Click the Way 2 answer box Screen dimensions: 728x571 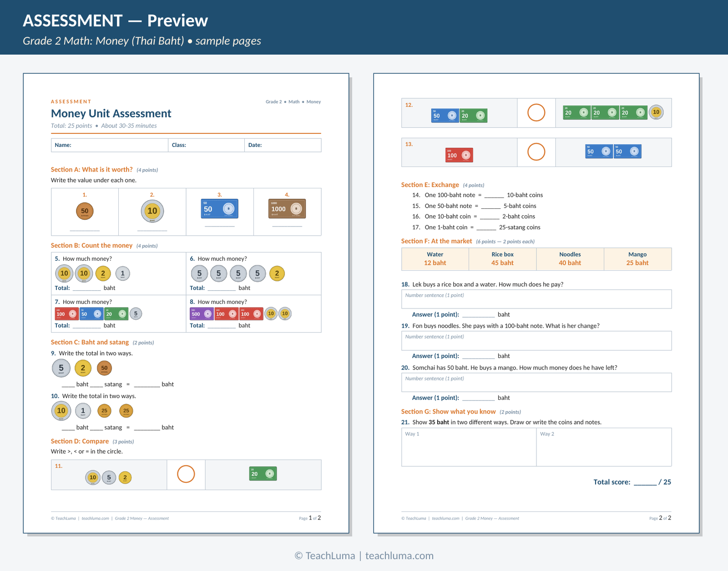pos(604,447)
